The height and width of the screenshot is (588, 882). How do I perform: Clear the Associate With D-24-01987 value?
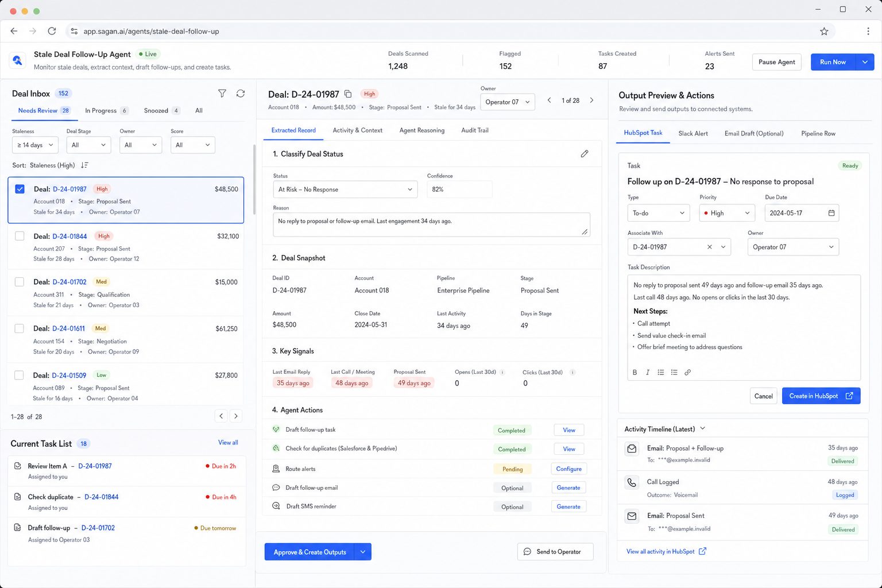pyautogui.click(x=710, y=247)
